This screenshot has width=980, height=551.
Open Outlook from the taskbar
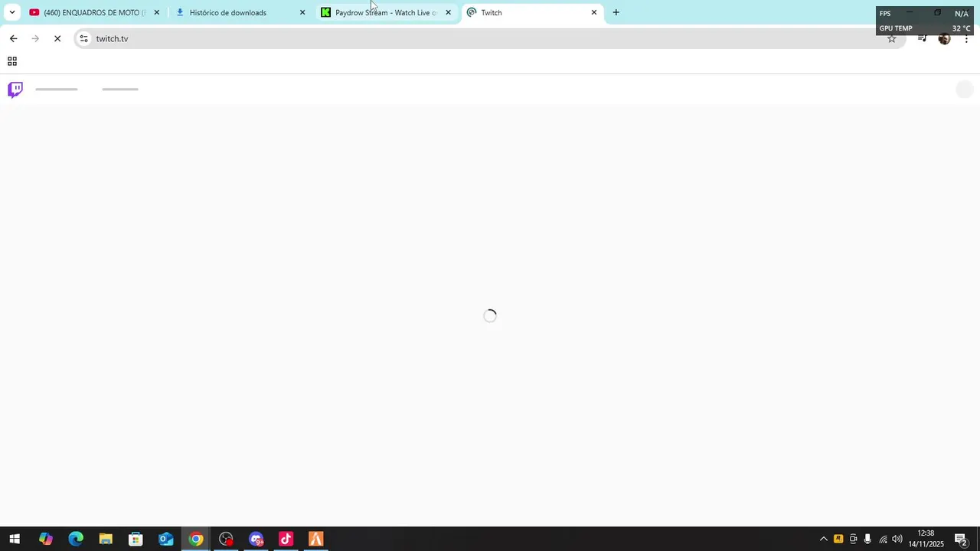(165, 540)
